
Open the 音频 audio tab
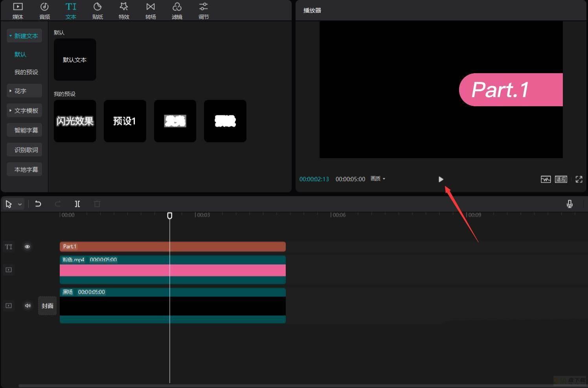pyautogui.click(x=44, y=11)
